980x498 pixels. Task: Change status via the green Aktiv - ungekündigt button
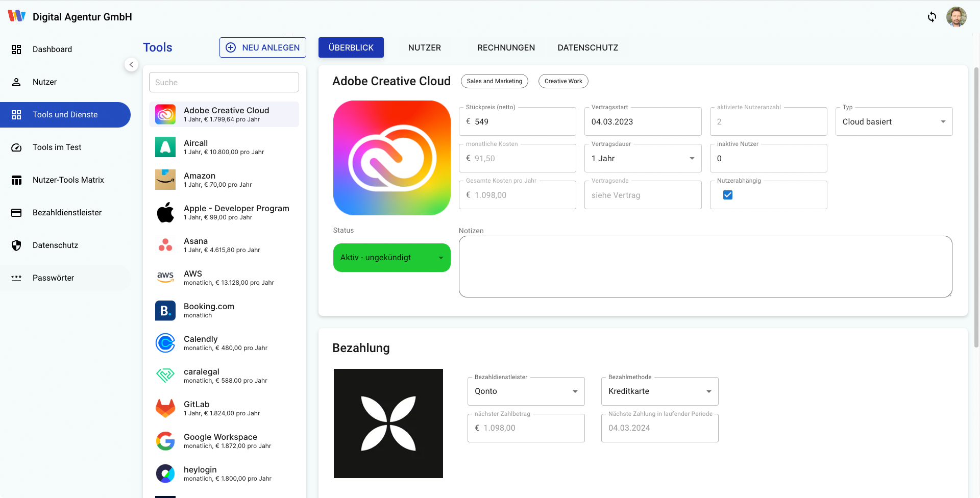click(x=391, y=257)
